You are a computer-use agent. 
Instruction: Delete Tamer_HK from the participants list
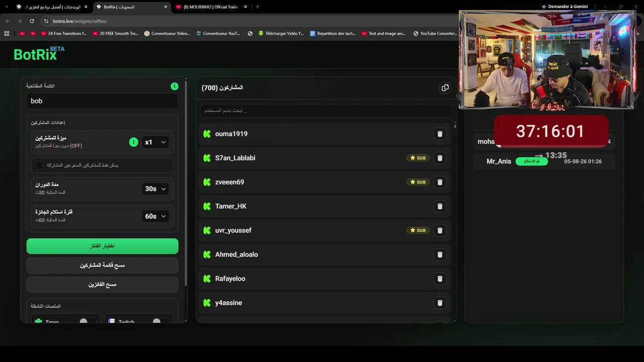(440, 206)
